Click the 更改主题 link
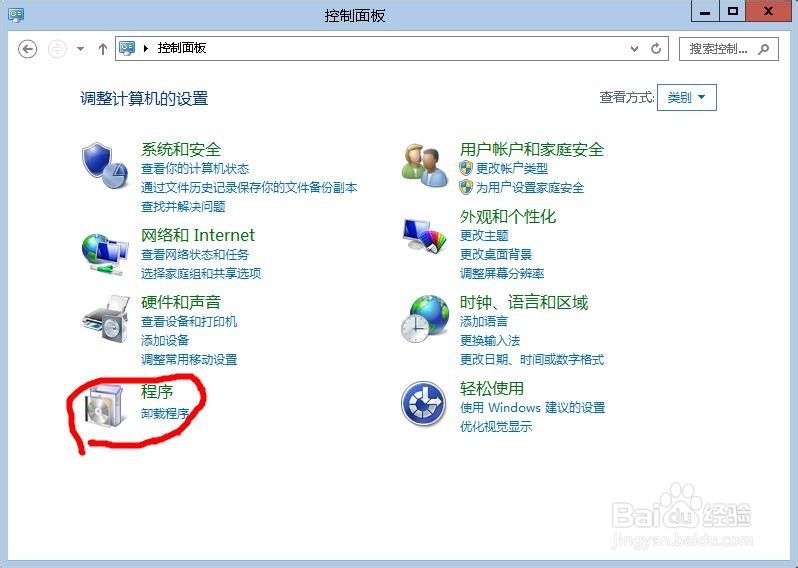The height and width of the screenshot is (568, 798). click(x=484, y=235)
